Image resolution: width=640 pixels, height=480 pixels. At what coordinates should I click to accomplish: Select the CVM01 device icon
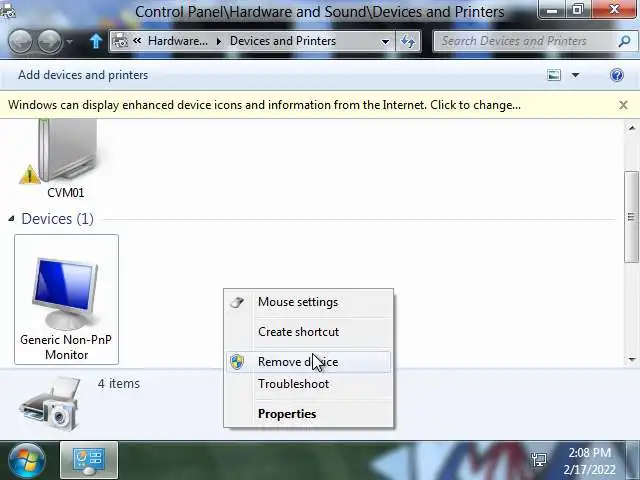point(67,150)
